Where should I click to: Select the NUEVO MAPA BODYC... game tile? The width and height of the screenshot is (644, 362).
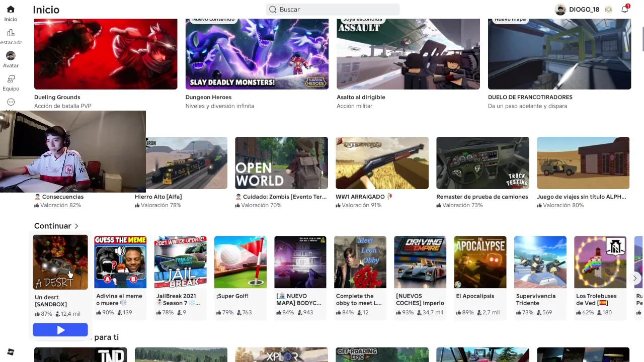[300, 262]
